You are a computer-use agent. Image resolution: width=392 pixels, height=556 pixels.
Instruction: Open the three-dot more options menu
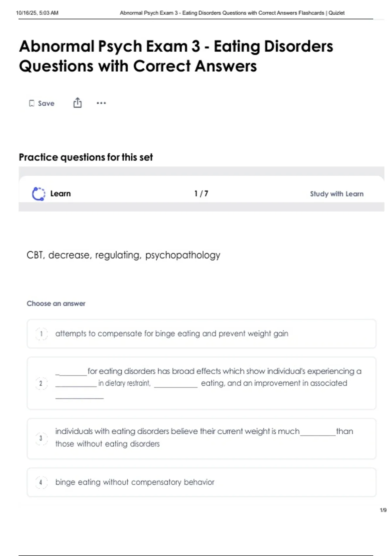[101, 103]
